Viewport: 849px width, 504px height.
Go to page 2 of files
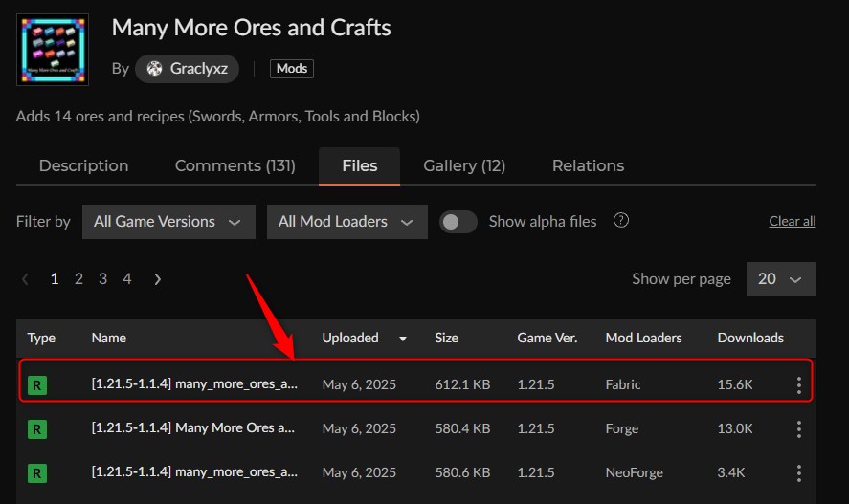(x=78, y=279)
